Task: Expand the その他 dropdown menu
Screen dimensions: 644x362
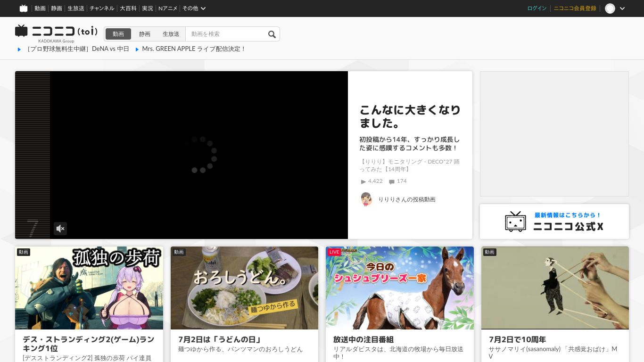Action: coord(194,8)
